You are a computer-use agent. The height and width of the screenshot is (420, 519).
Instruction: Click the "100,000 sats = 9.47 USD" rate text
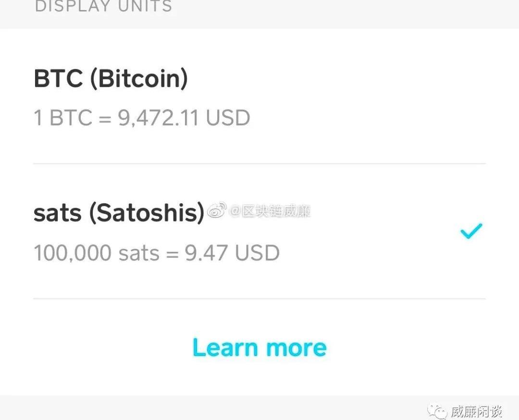click(x=156, y=253)
